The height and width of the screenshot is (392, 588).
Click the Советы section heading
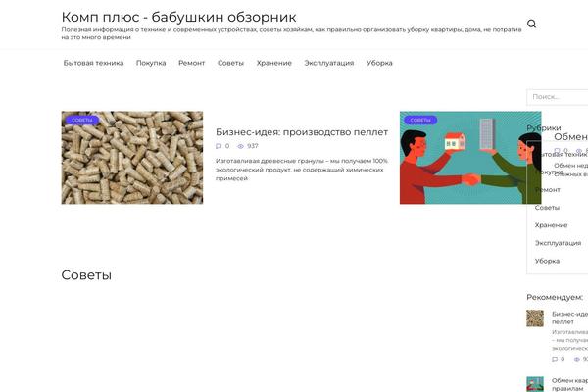pos(86,275)
